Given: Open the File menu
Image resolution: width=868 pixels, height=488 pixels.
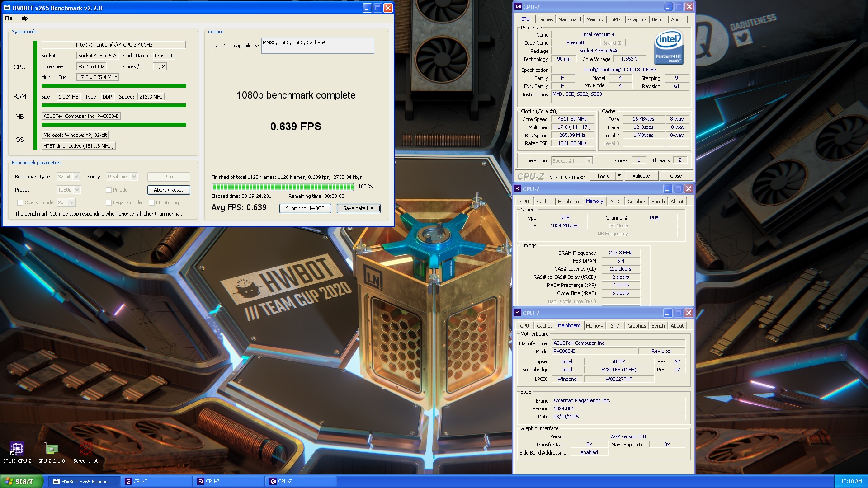Looking at the screenshot, I should 9,18.
